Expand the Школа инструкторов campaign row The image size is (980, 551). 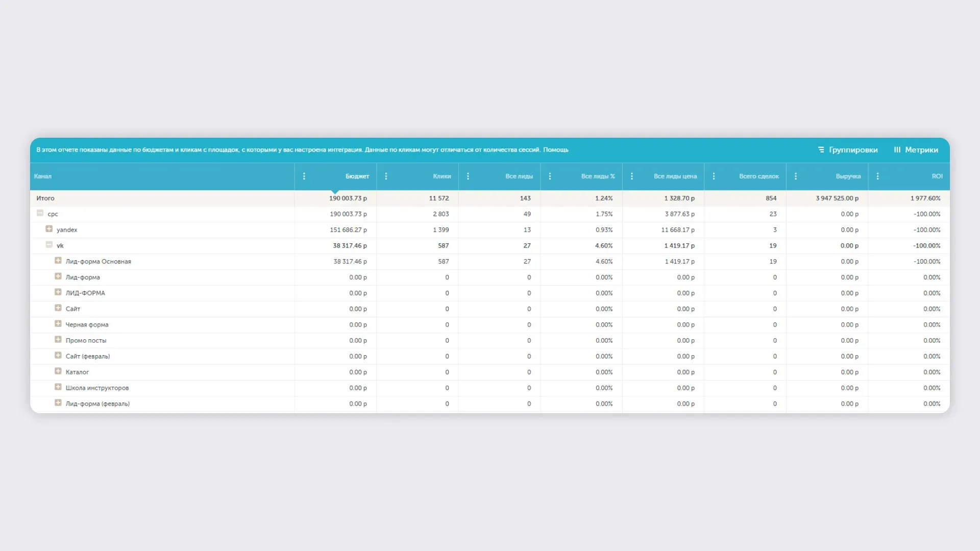tap(58, 387)
